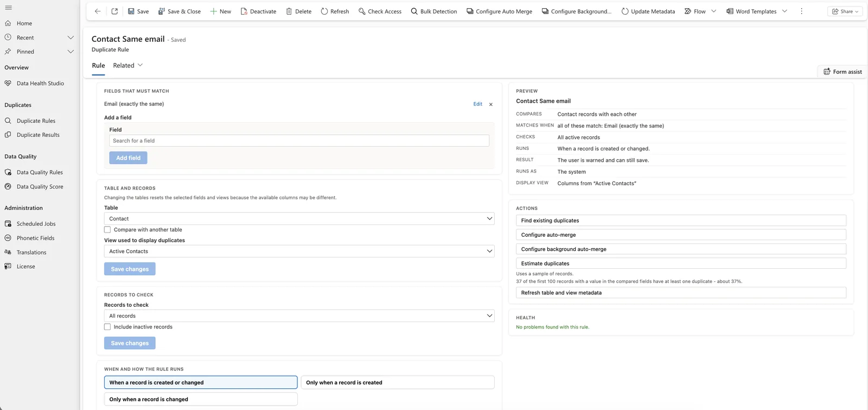Click Refresh table and view metadata
This screenshot has height=410, width=868.
click(x=681, y=293)
